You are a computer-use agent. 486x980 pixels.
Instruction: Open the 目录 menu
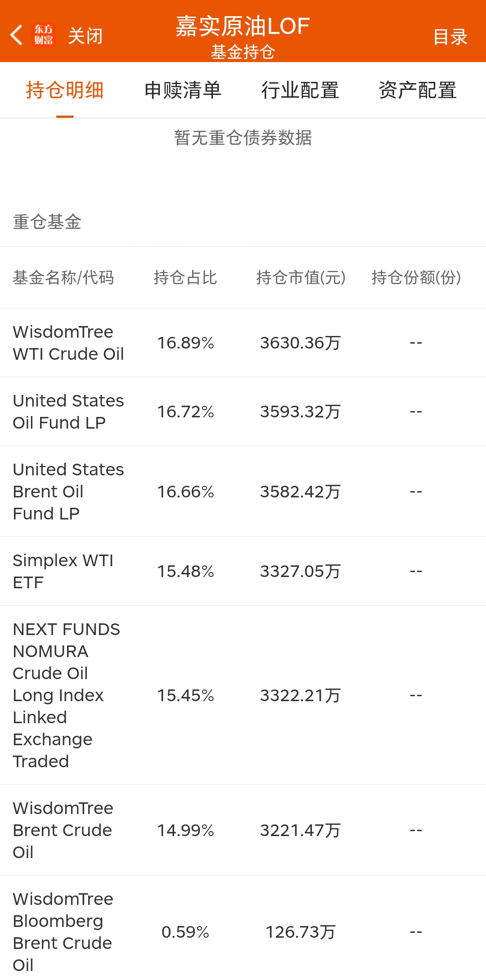(450, 37)
